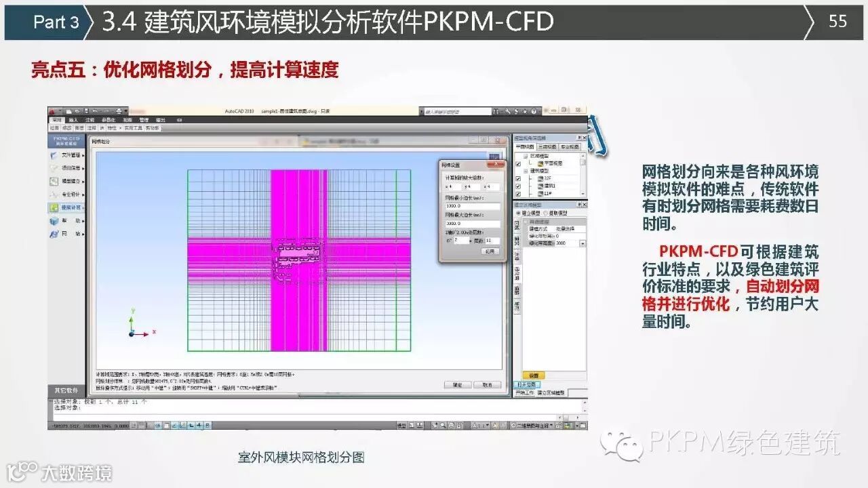
Task: Switch to the 插入 ribbon tab
Action: click(73, 119)
